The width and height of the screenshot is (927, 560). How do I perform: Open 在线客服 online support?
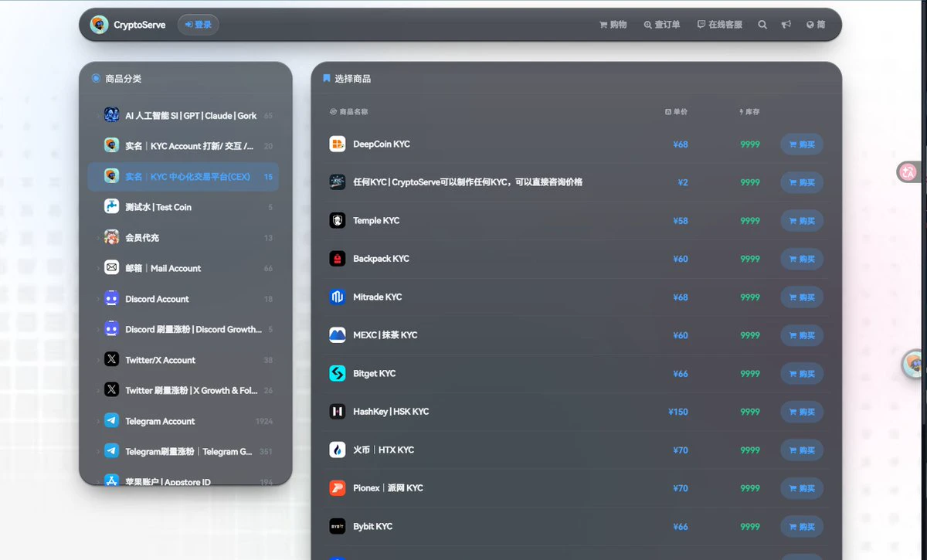tap(720, 25)
